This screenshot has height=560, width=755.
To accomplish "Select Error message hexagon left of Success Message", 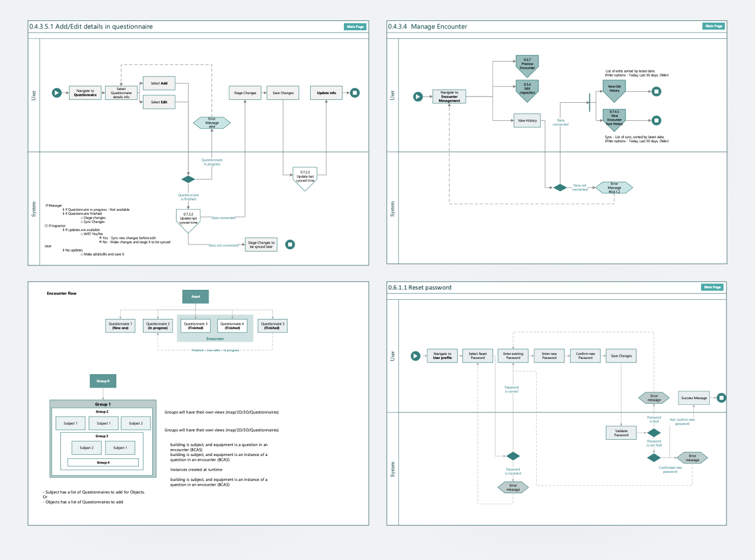I will 654,398.
